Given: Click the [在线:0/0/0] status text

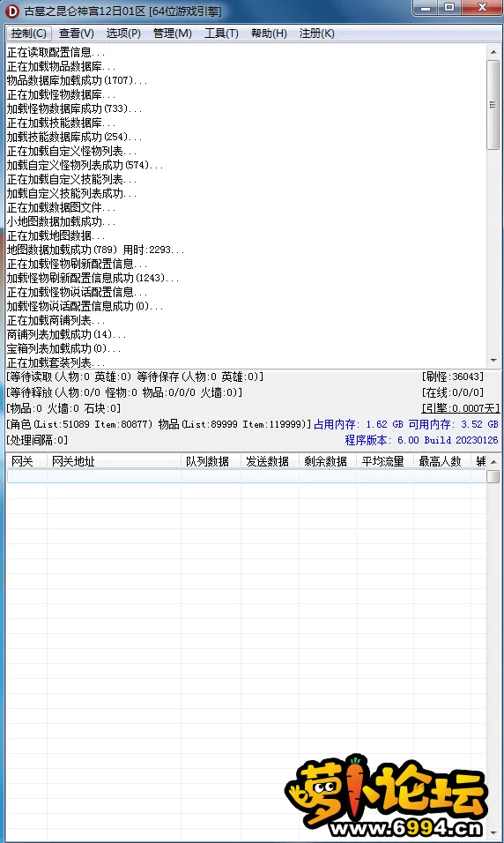Looking at the screenshot, I should pos(453,392).
